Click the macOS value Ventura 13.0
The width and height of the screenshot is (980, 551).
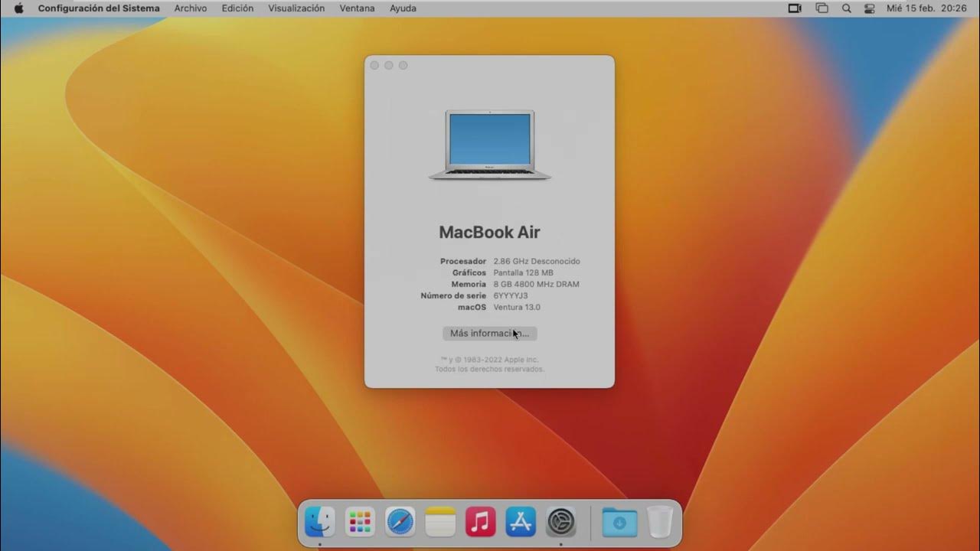click(x=517, y=307)
